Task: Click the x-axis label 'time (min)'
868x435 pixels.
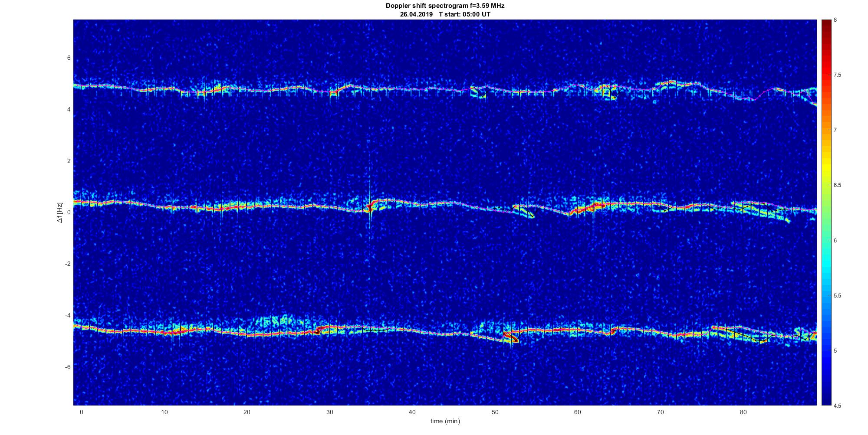Action: 445,421
